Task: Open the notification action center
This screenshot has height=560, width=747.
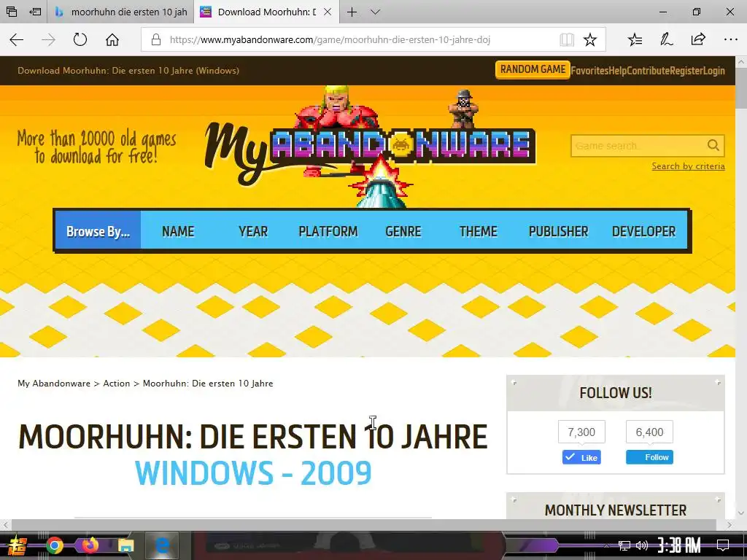Action: [x=723, y=545]
